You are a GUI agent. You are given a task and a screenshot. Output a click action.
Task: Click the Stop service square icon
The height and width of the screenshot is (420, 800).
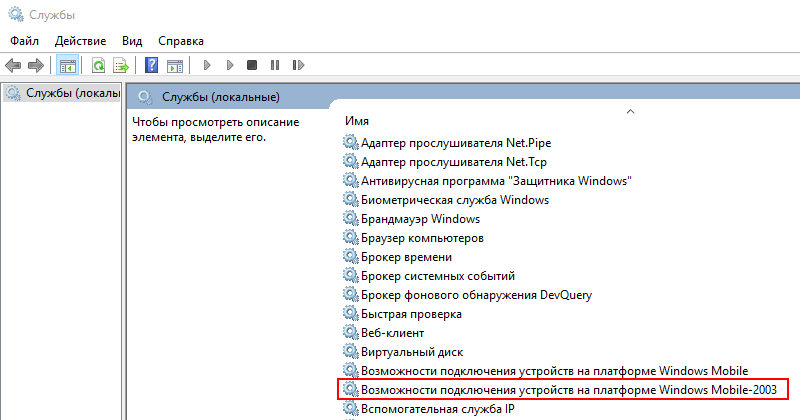[252, 65]
